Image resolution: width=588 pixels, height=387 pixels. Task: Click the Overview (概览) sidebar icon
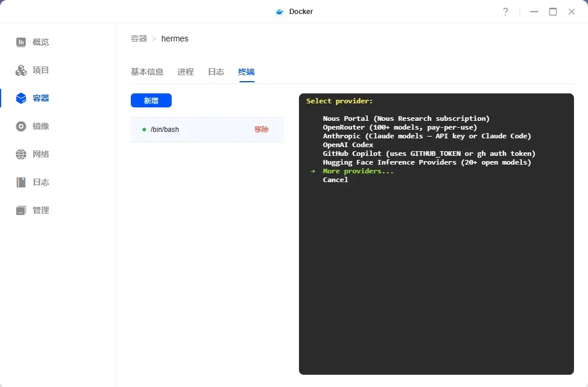pos(21,42)
